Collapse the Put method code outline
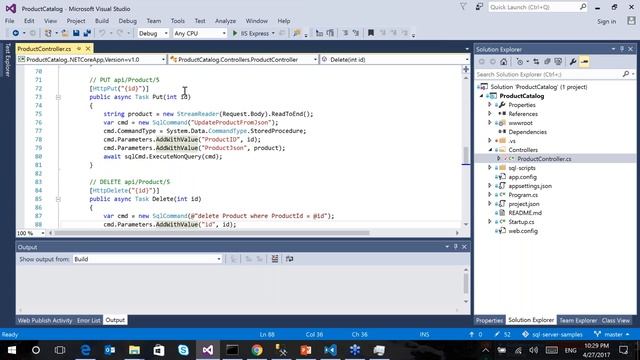 coord(58,97)
